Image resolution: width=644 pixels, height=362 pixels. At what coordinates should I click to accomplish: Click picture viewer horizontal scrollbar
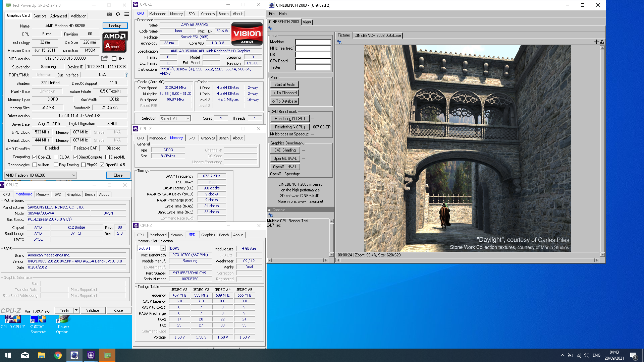coord(468,260)
